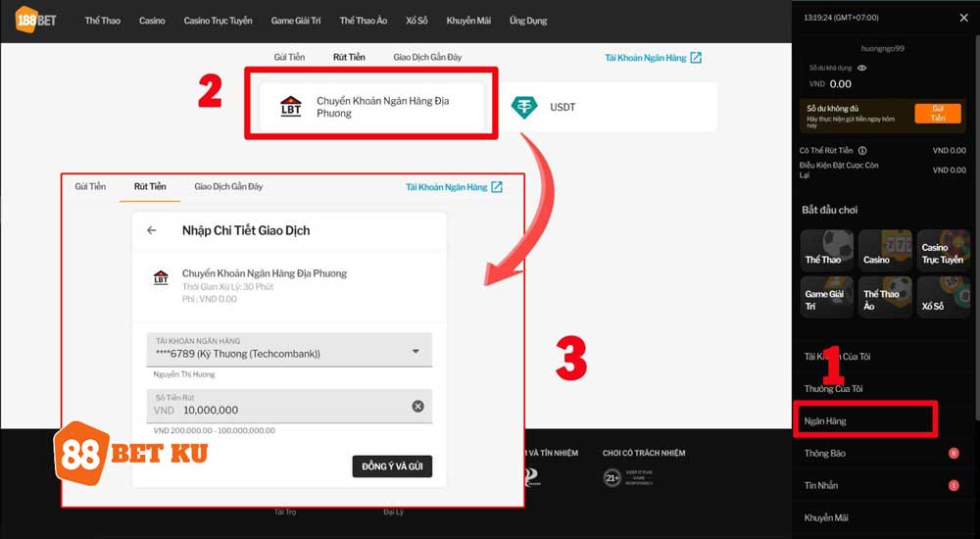Open Game Giải Trí tile in sidebar
Image resolution: width=980 pixels, height=539 pixels.
coord(827,297)
